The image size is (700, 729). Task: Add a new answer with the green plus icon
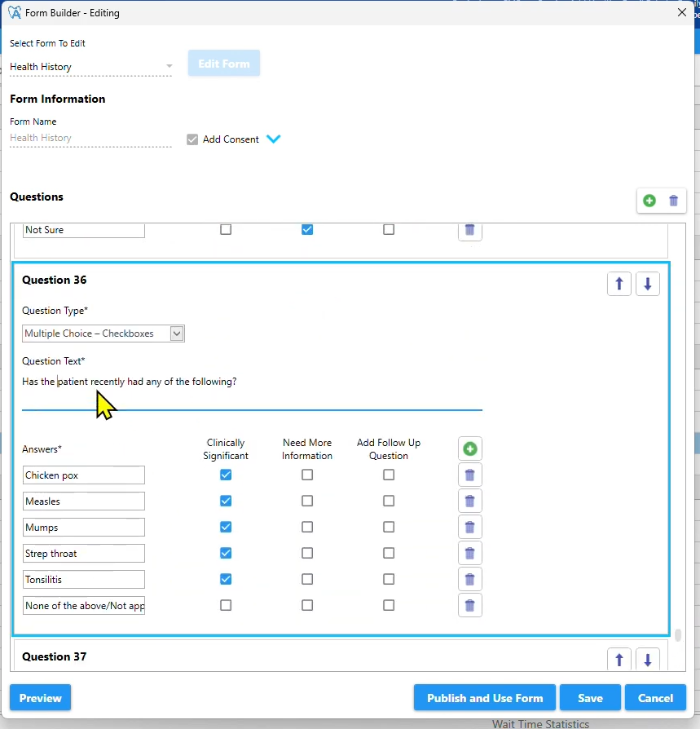click(469, 448)
